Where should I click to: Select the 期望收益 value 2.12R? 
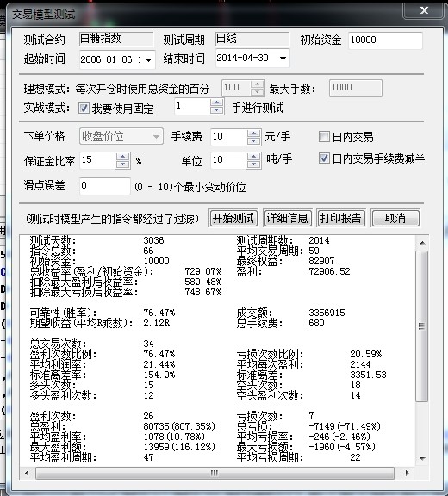tap(156, 323)
